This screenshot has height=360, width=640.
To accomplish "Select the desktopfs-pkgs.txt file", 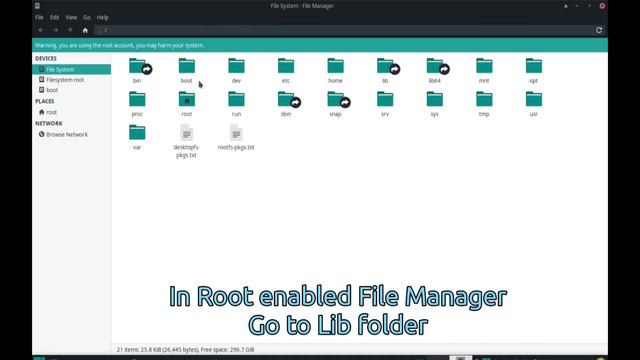I will pos(187,141).
